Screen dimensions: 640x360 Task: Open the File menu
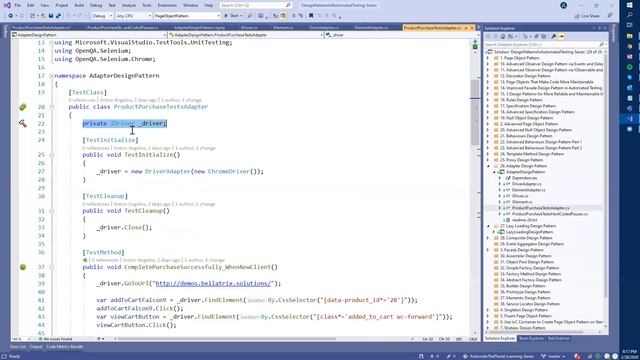point(18,5)
